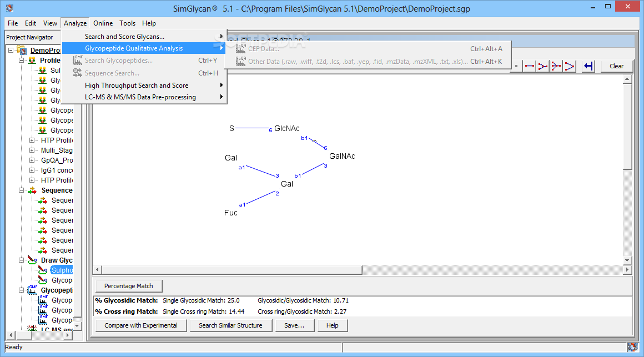644x357 pixels.
Task: Select the Sulpho tree item
Action: click(62, 270)
